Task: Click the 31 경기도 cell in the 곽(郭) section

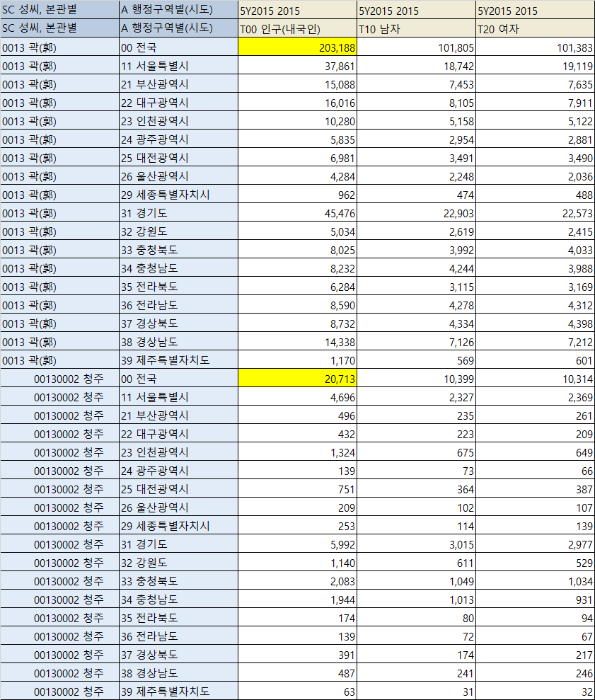Action: 178,213
